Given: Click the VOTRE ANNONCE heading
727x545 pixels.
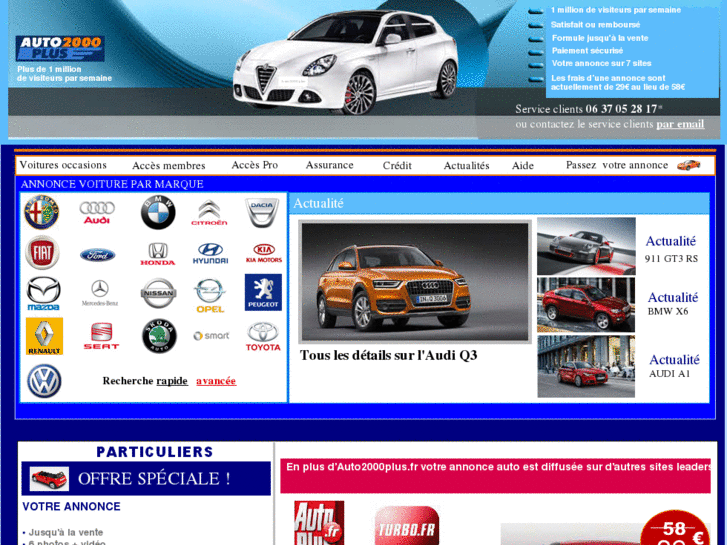Looking at the screenshot, I should click(x=71, y=507).
